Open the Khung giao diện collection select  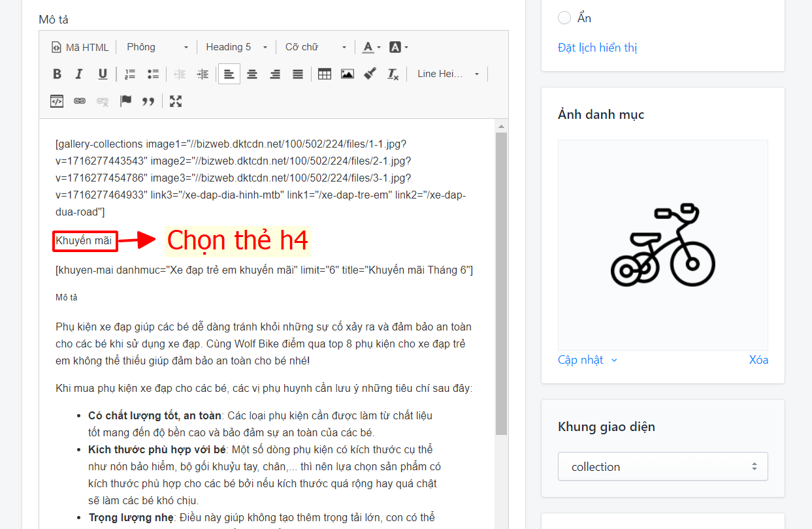[x=663, y=467]
